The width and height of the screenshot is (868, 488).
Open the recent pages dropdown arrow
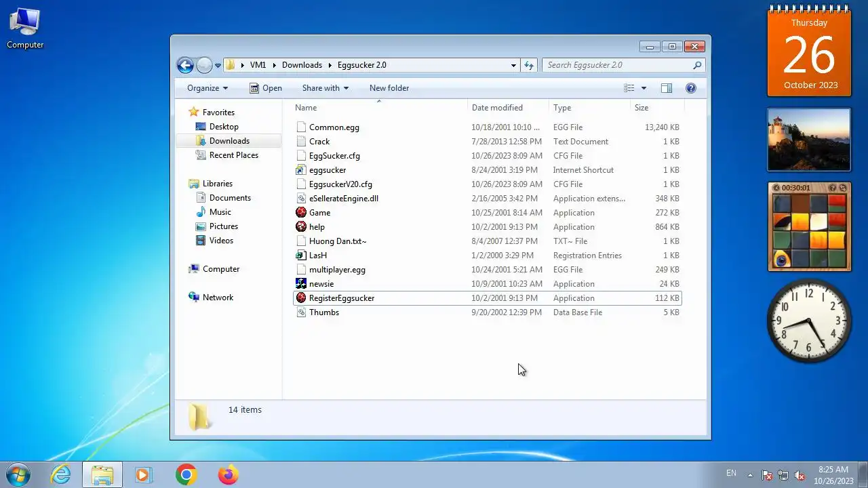click(x=218, y=66)
